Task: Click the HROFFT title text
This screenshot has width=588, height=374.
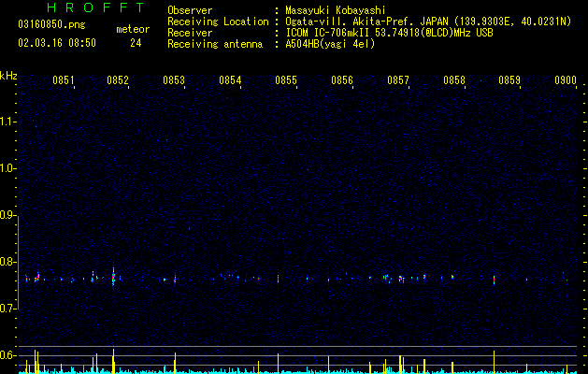Action: (x=96, y=7)
